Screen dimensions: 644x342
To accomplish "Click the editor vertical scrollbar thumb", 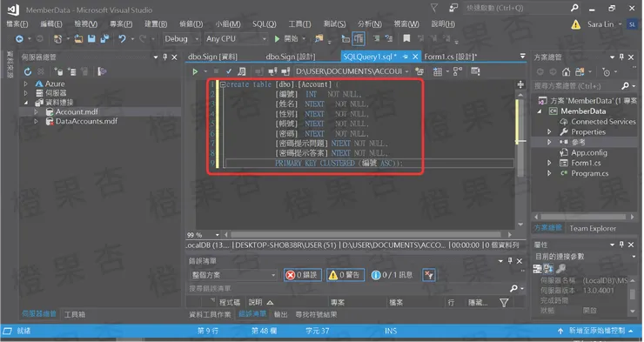I will 520,137.
